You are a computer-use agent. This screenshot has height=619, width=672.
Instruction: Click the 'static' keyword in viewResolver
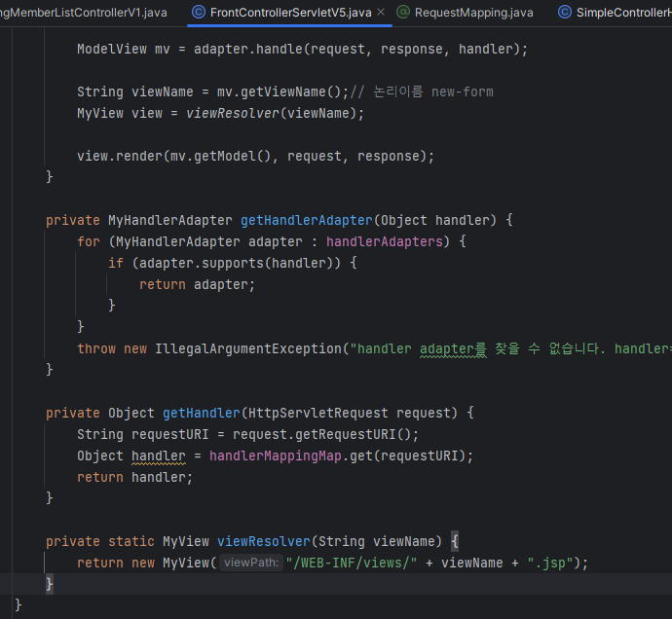pos(131,541)
